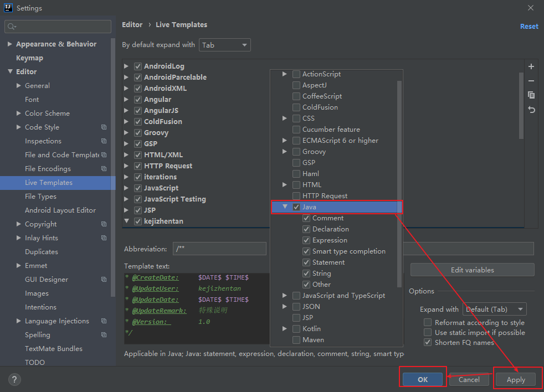Apply the settings changes
This screenshot has width=544, height=392.
click(516, 379)
